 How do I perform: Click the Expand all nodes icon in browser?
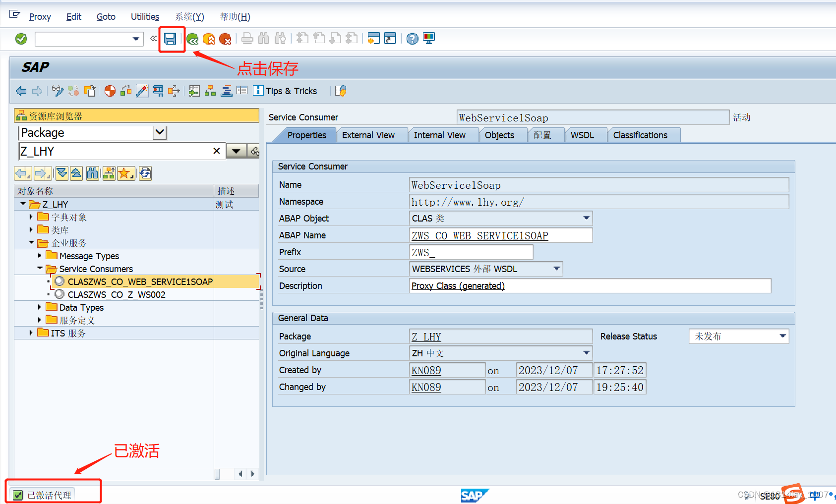[62, 173]
